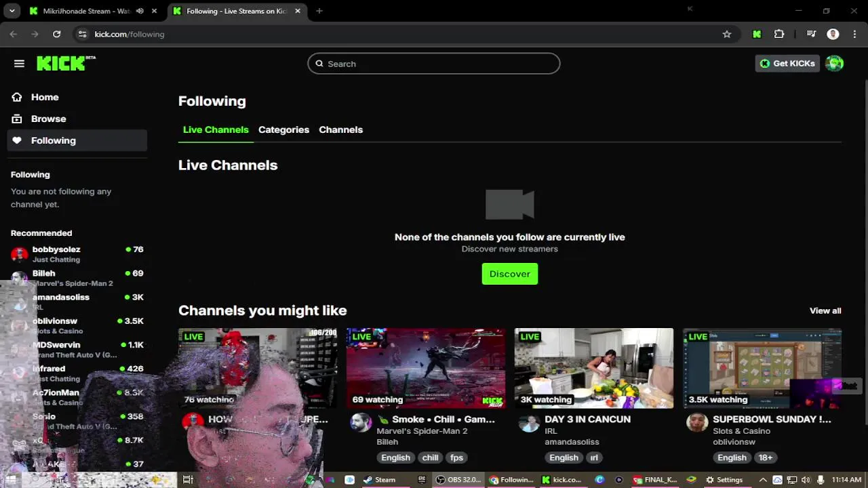868x488 pixels.
Task: Open the media control icon in toolbar
Action: (x=811, y=34)
